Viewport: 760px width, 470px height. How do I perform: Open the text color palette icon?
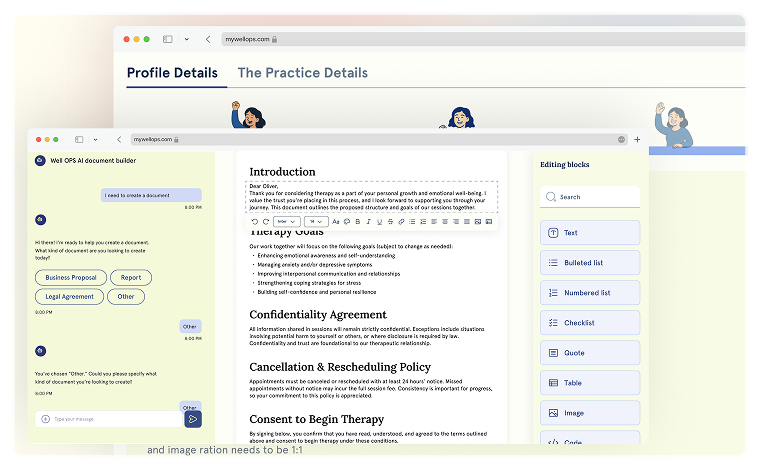pyautogui.click(x=347, y=221)
